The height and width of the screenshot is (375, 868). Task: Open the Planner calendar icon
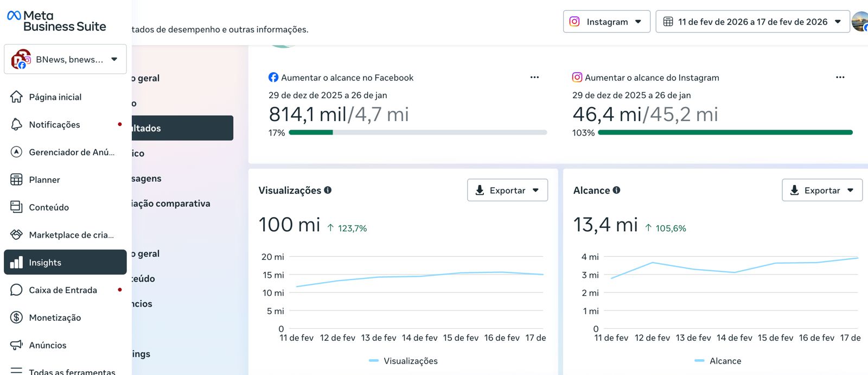tap(16, 180)
